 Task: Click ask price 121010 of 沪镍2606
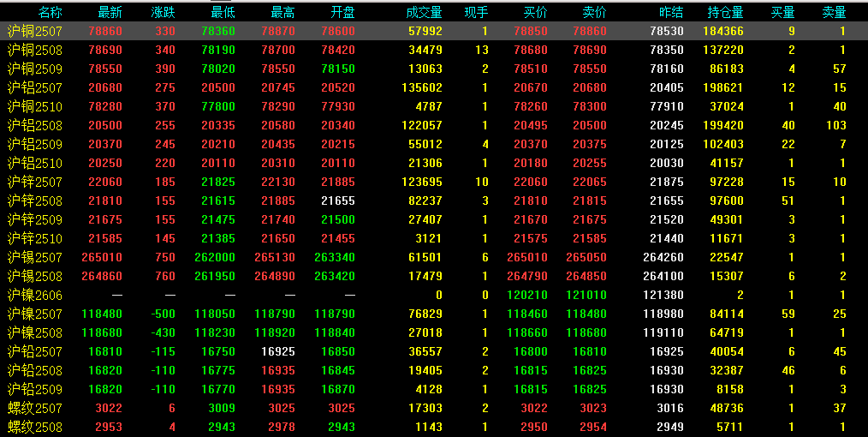(x=586, y=296)
